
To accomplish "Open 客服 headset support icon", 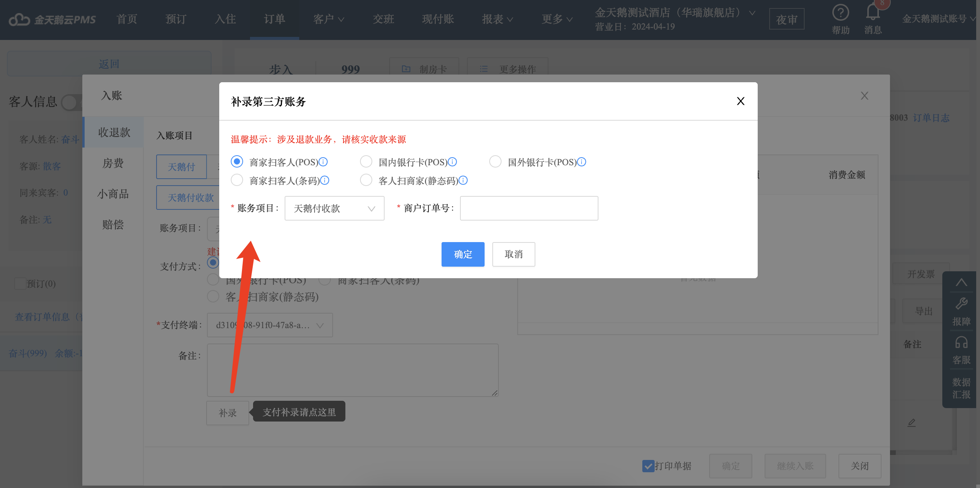I will 961,342.
